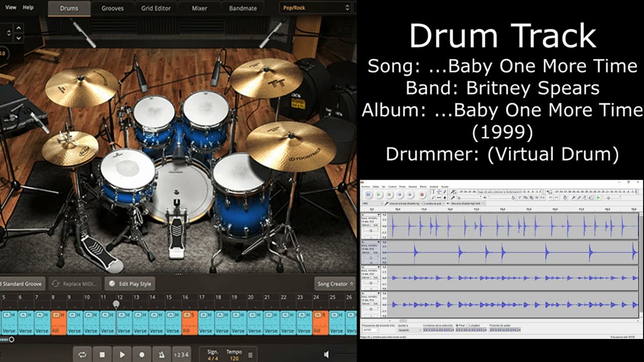Image resolution: width=644 pixels, height=362 pixels.
Task: Toggle the loop button in drum transport
Action: [83, 354]
